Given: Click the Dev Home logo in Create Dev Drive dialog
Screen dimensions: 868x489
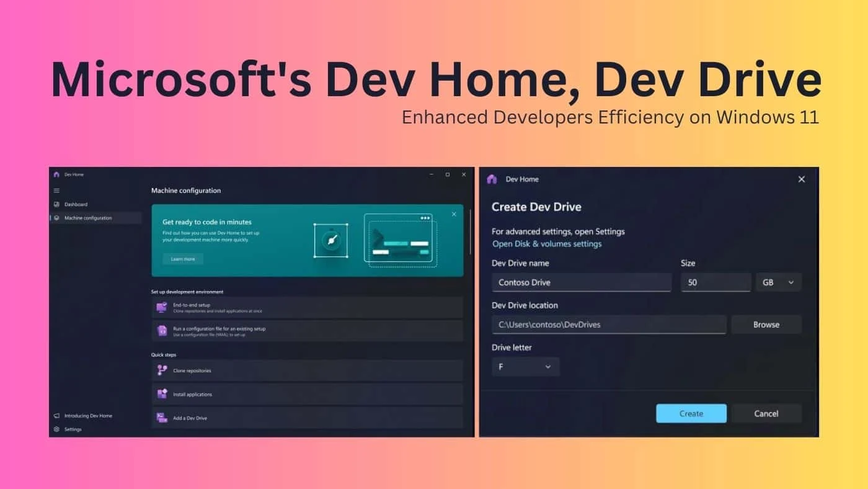Looking at the screenshot, I should (492, 179).
